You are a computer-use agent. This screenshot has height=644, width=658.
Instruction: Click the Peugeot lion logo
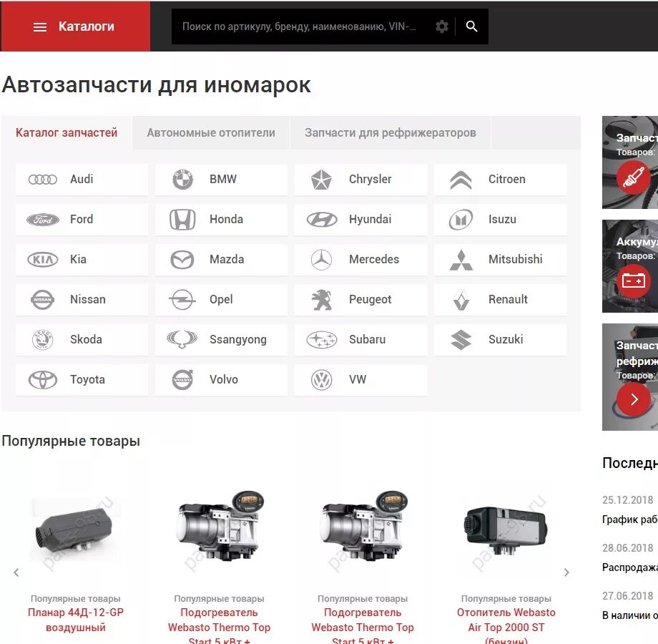pyautogui.click(x=321, y=300)
